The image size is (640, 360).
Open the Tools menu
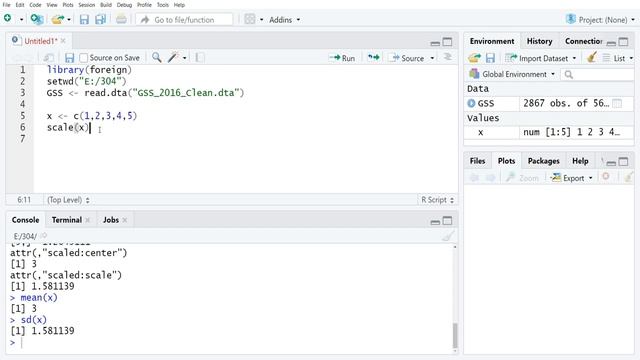[x=162, y=5]
